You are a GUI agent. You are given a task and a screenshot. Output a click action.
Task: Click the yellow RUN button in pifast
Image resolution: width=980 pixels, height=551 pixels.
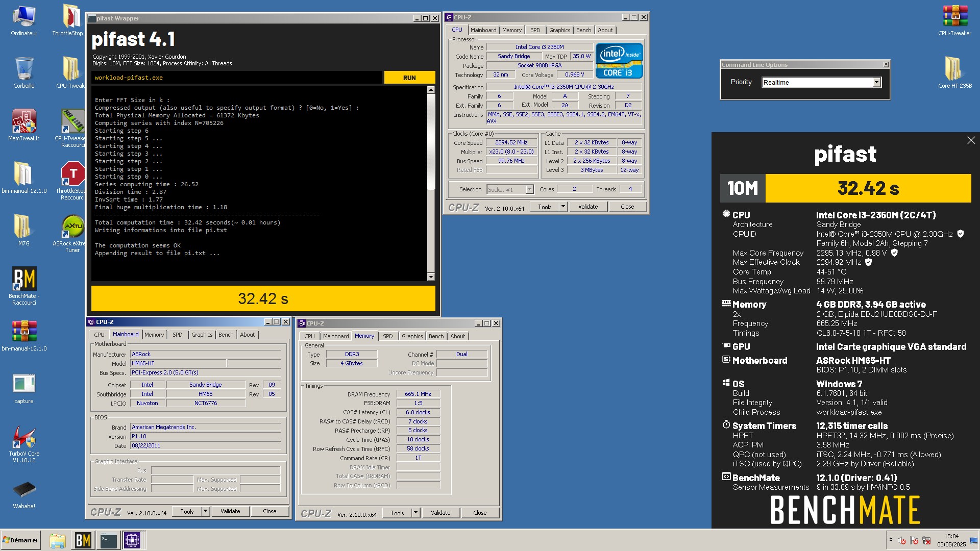pyautogui.click(x=409, y=78)
